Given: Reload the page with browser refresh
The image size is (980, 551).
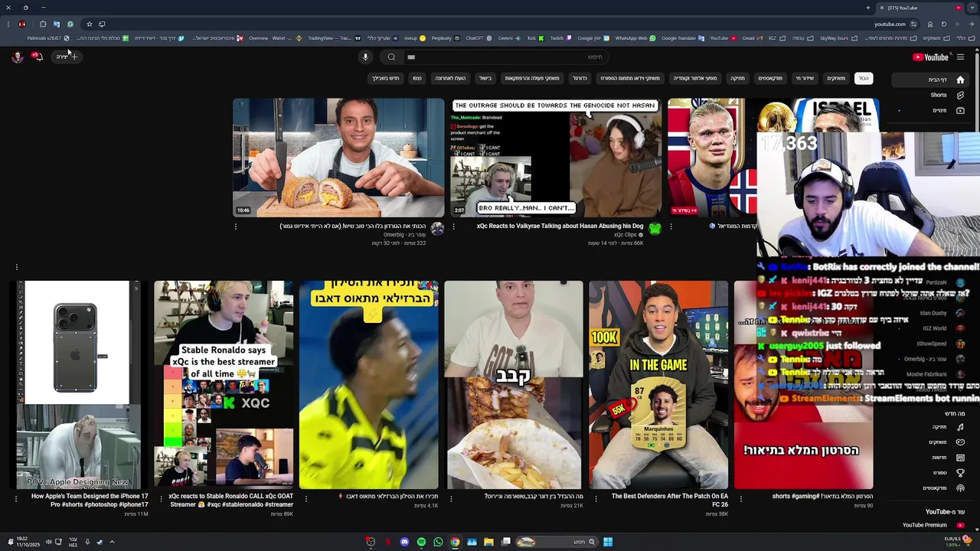Looking at the screenshot, I should (943, 24).
